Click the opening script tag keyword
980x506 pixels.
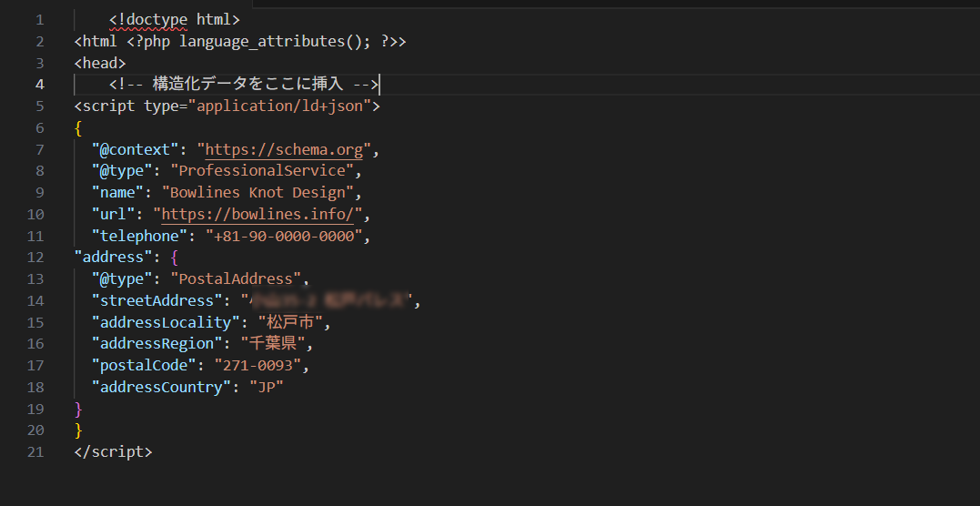(x=109, y=106)
